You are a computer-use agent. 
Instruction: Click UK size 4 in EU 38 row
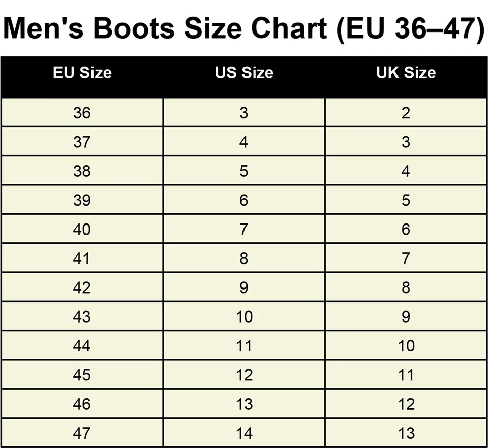[x=406, y=171]
